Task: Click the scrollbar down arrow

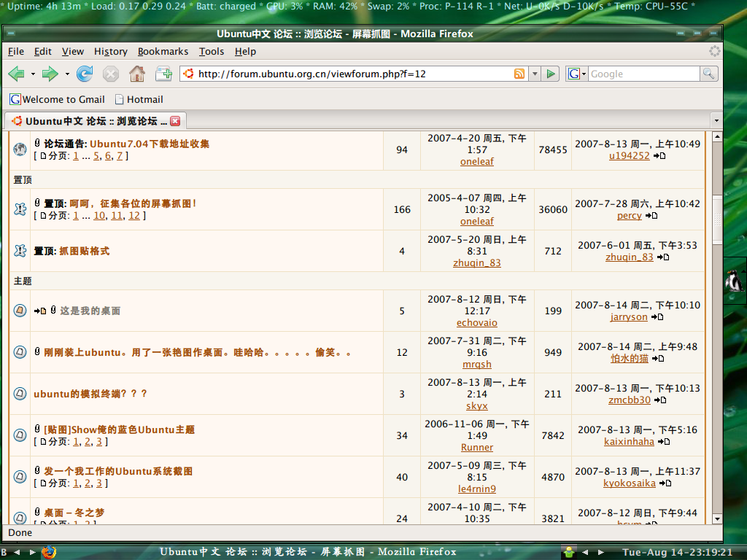Action: (717, 519)
